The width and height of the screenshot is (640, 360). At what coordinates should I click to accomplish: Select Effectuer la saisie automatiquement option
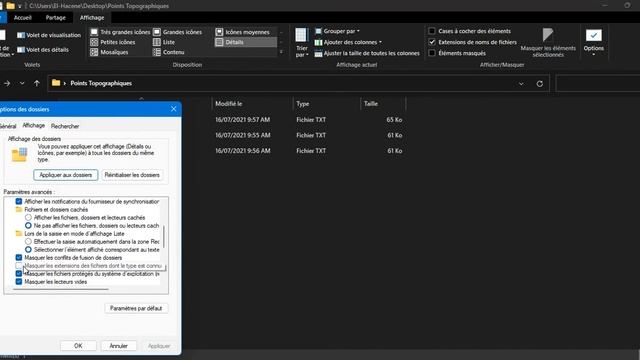[x=28, y=242]
